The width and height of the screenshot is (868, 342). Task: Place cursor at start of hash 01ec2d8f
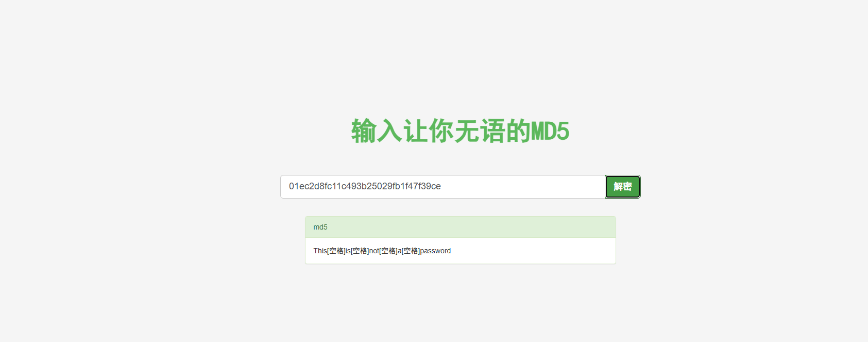[290, 186]
